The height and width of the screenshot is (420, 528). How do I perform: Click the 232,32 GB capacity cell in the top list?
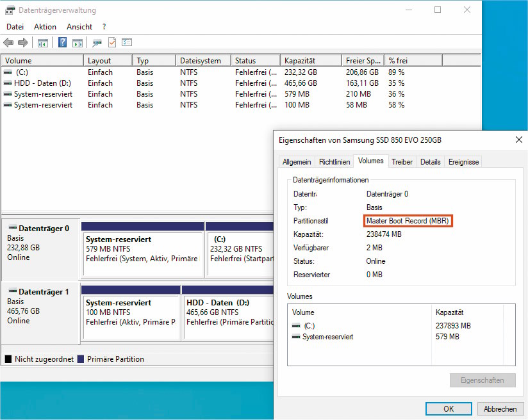301,72
